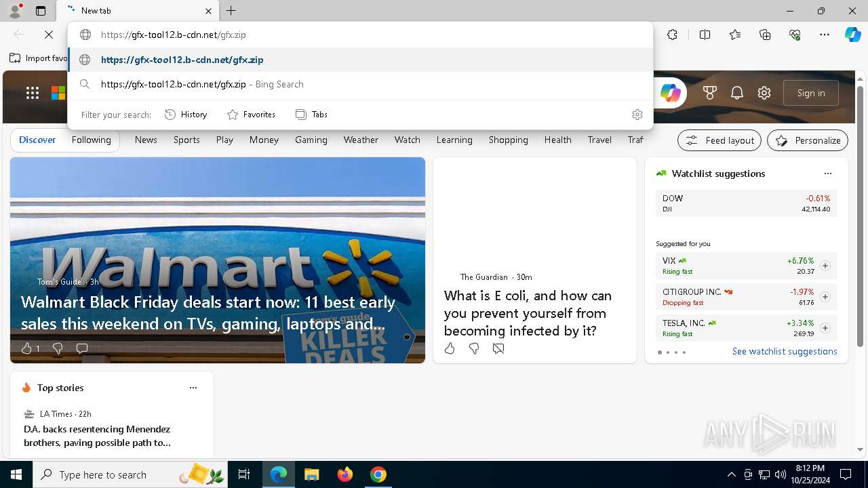
Task: Filter search by Tabs
Action: coord(311,115)
